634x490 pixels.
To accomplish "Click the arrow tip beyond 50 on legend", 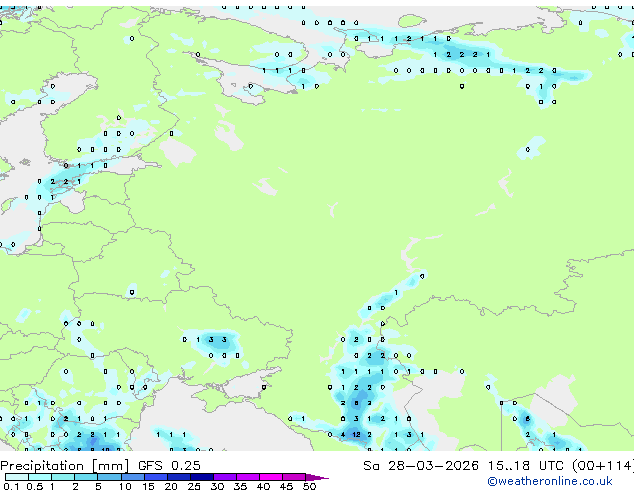I will [317, 477].
